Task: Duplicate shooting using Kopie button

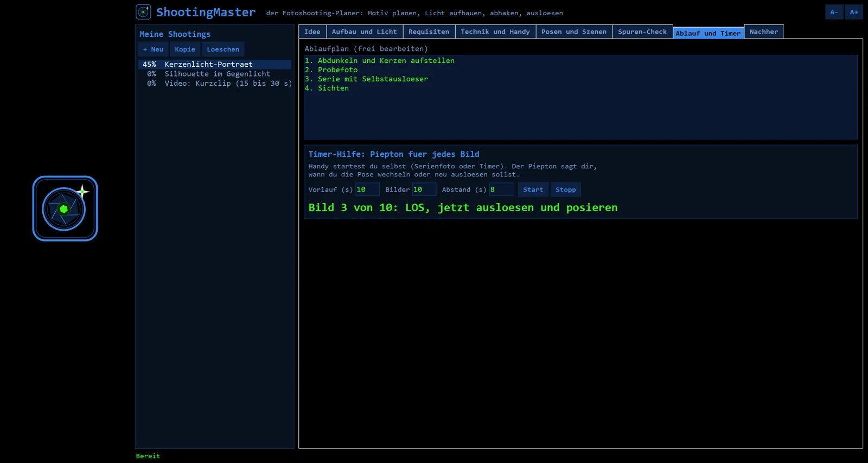Action: tap(185, 49)
